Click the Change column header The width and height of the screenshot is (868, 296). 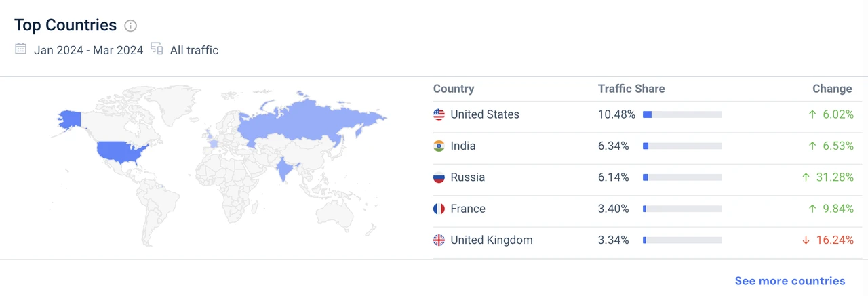click(x=832, y=89)
